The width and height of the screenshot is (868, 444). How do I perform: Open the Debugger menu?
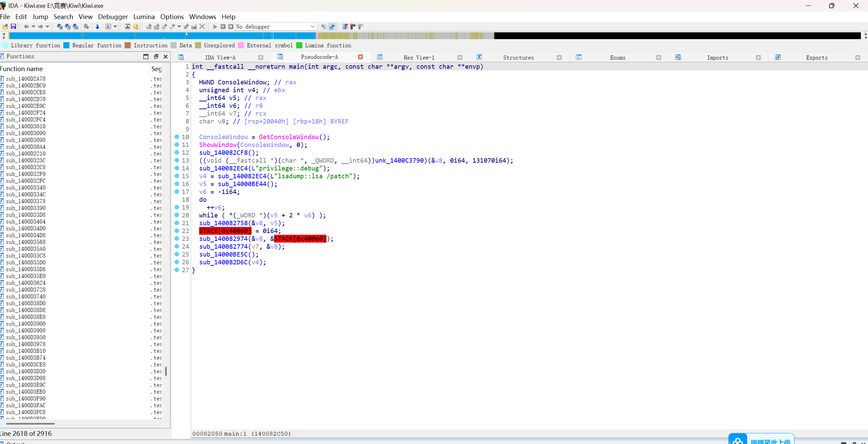(113, 17)
